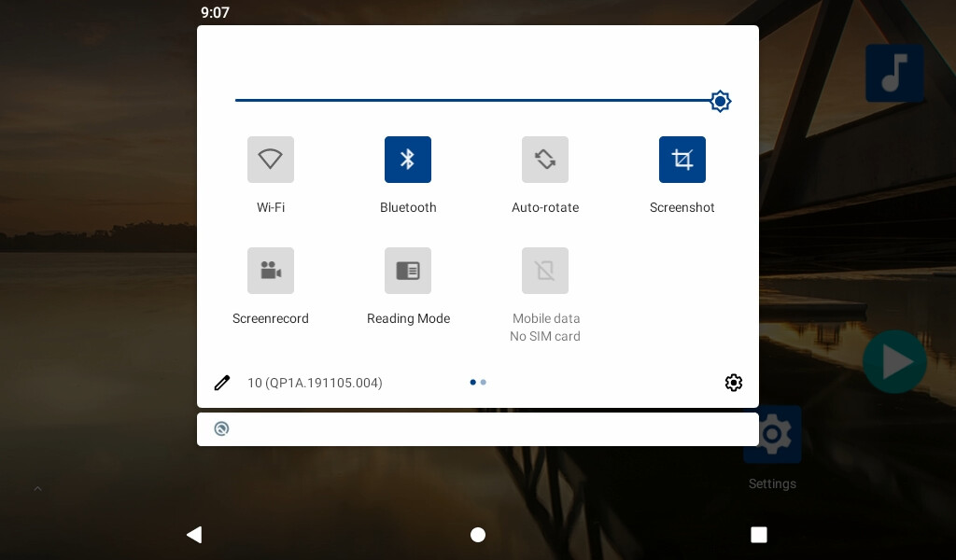Expand the small up caret on the left
Screen dimensions: 956x560
38,488
